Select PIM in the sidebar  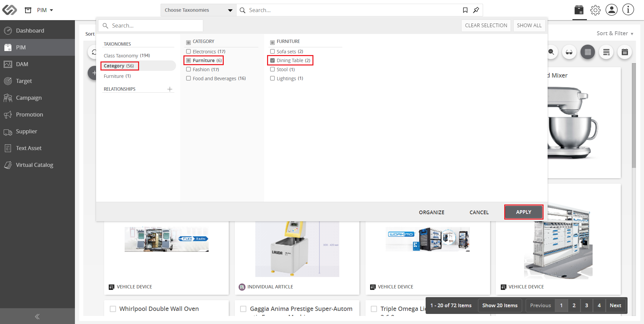pos(37,47)
